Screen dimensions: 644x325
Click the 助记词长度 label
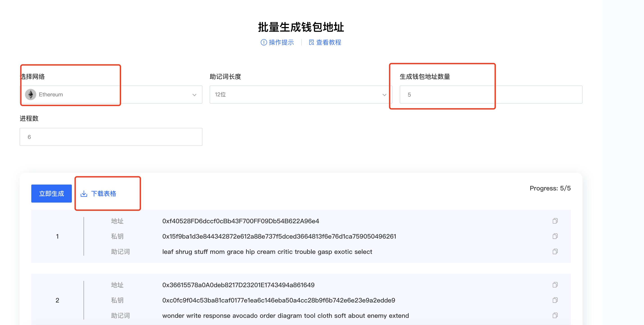225,77
